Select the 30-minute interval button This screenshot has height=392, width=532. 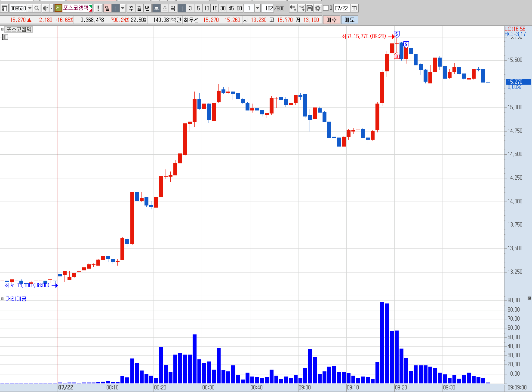pos(223,8)
